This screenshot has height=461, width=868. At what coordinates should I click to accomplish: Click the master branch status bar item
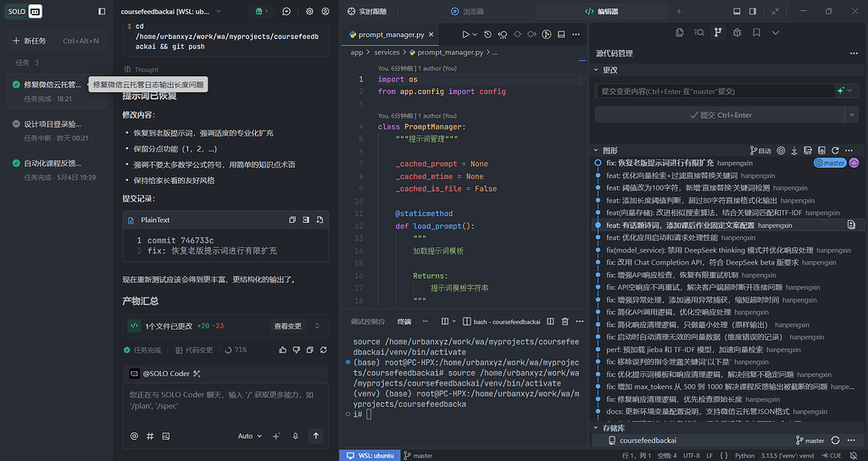[419, 455]
